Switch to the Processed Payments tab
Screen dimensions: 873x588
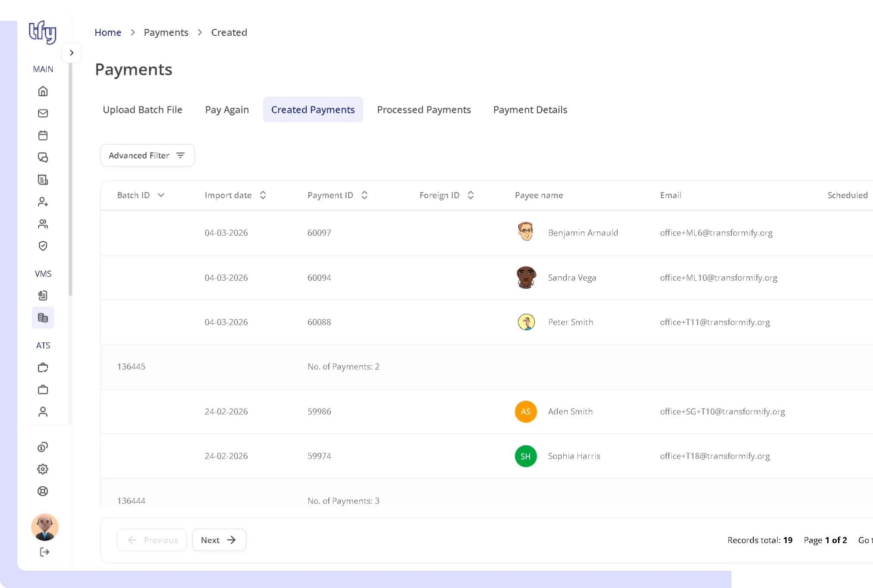[424, 109]
